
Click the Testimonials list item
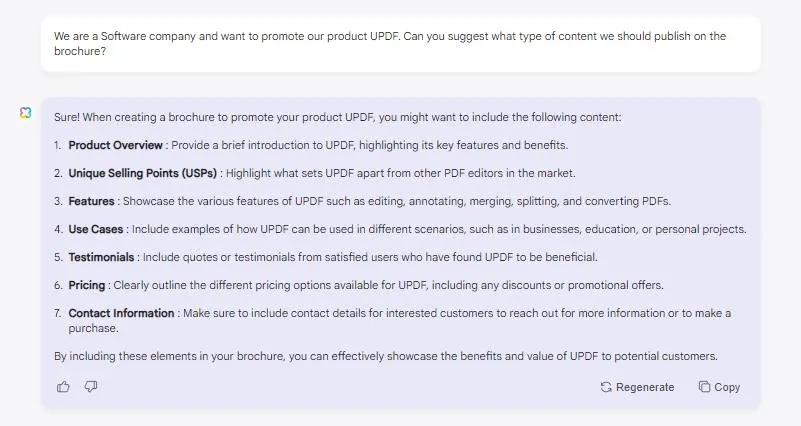[325, 257]
